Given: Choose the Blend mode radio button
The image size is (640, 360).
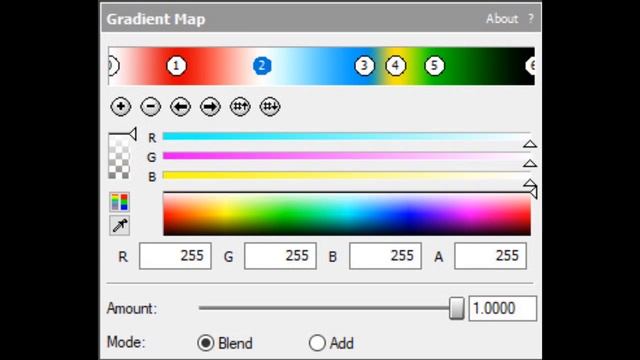Looking at the screenshot, I should point(206,343).
